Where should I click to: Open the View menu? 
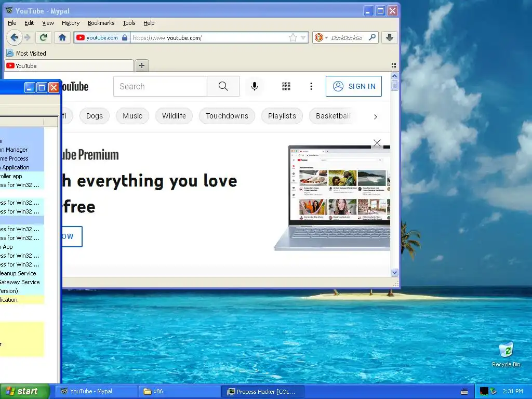click(x=48, y=23)
